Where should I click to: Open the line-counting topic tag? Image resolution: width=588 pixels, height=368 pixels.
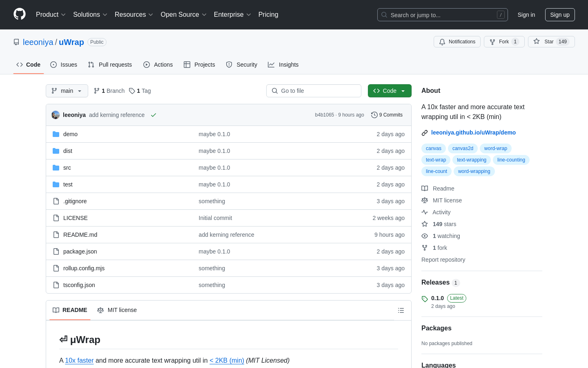pos(511,160)
